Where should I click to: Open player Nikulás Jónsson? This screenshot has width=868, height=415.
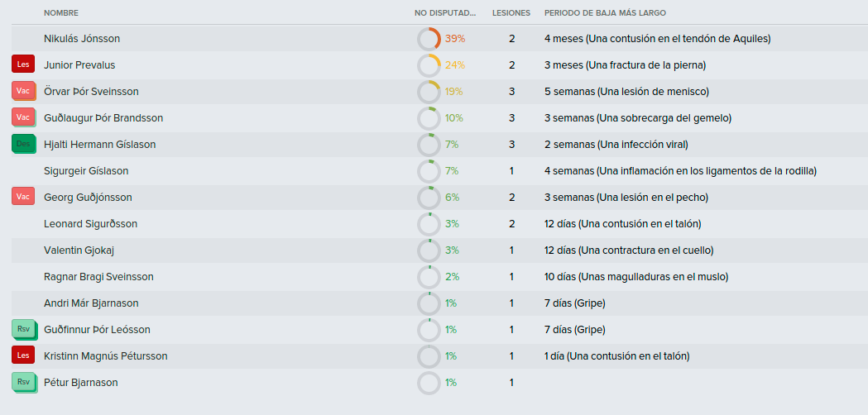(82, 39)
